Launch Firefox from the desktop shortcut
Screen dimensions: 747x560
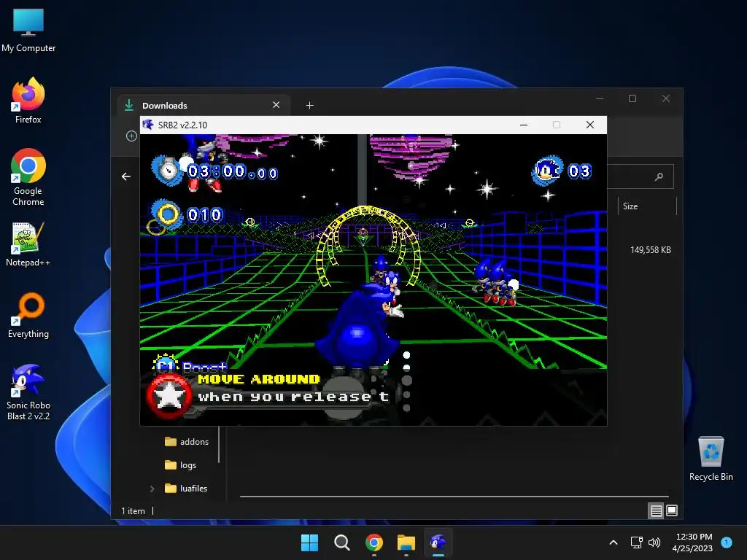28,101
